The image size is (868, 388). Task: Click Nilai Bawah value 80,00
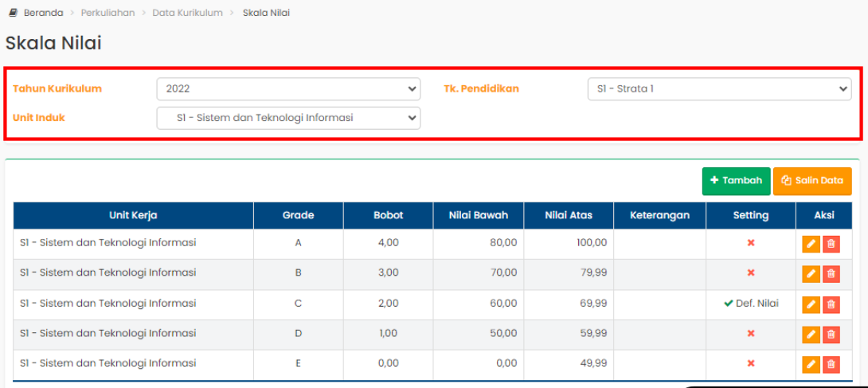[x=504, y=243]
